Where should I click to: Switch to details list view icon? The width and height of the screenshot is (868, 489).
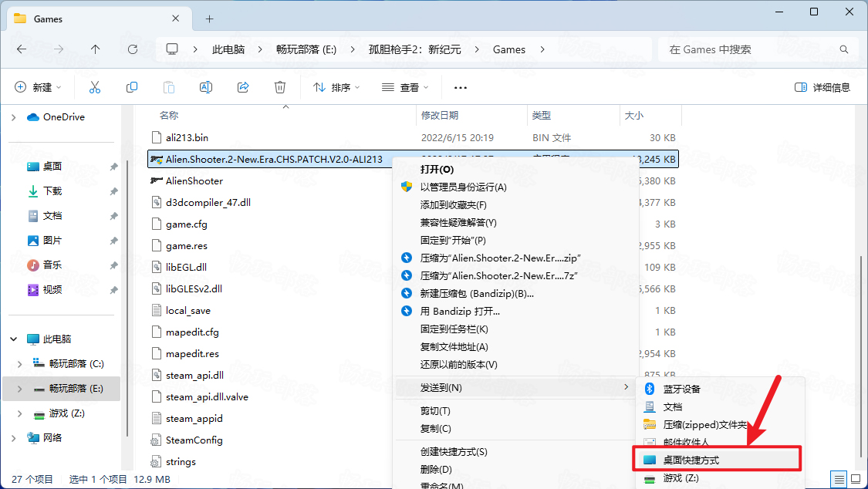[x=839, y=479]
